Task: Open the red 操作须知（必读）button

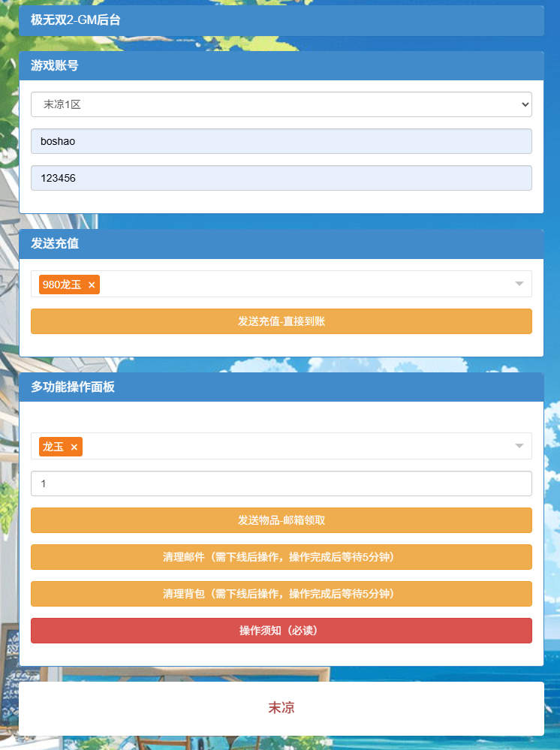Action: 281,631
